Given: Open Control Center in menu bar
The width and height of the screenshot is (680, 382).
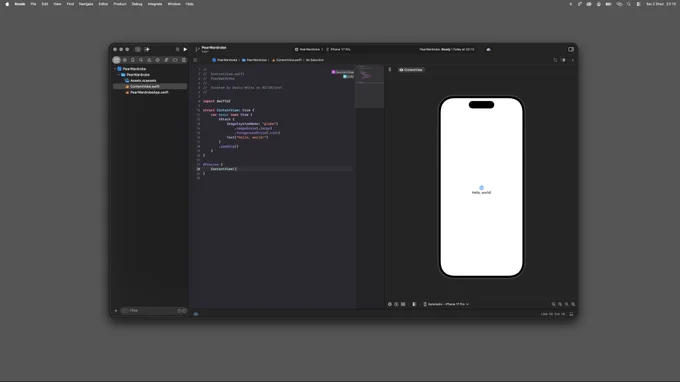Looking at the screenshot, I should tap(638, 4).
